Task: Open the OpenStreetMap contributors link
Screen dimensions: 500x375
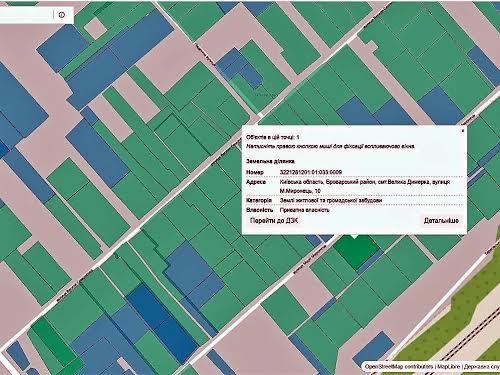Action: [x=399, y=366]
